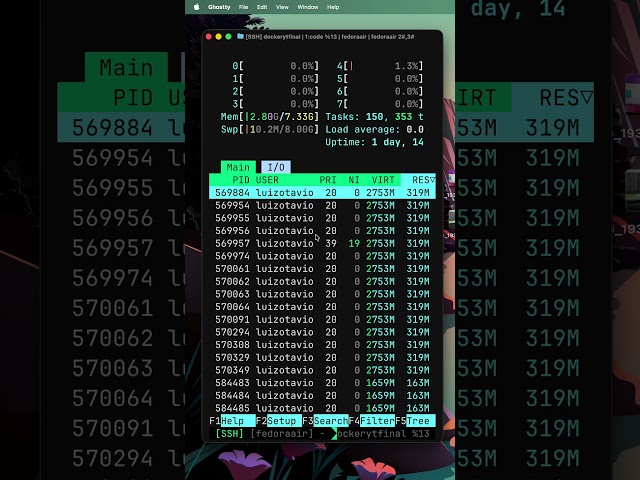
Task: Select process row with PID 570349
Action: [322, 370]
